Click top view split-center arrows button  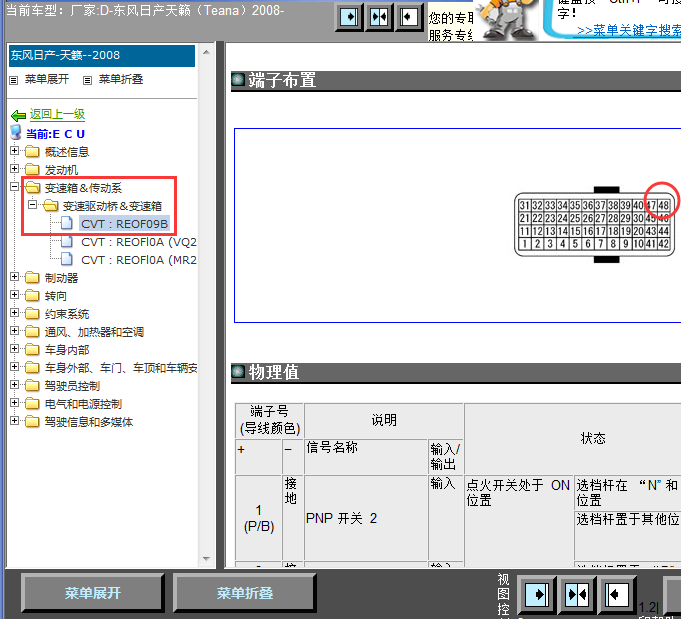pos(379,17)
